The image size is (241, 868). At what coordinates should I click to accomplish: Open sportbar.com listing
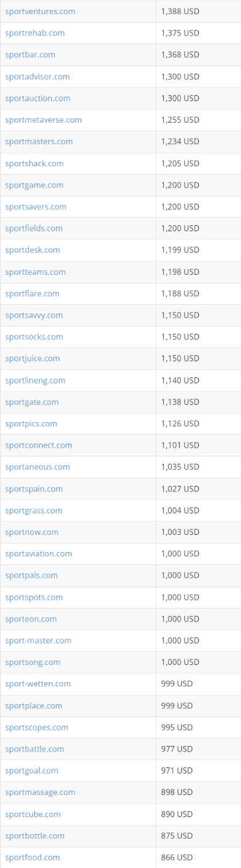(x=30, y=55)
